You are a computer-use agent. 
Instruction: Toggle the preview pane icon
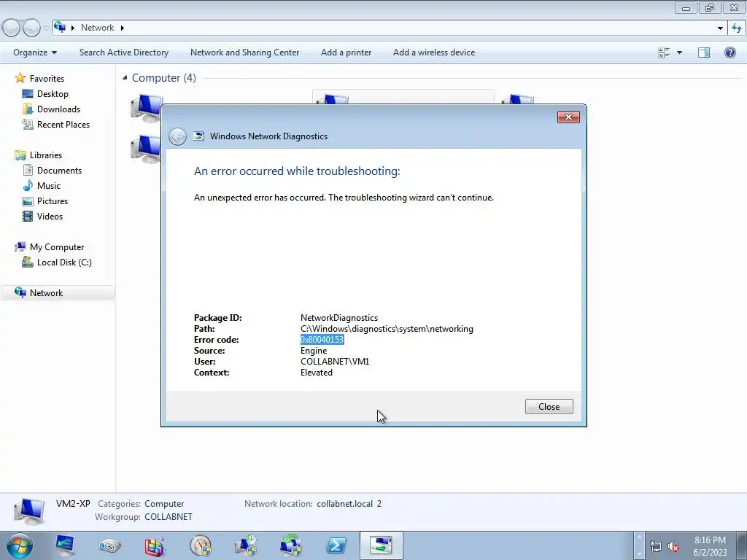pyautogui.click(x=704, y=52)
